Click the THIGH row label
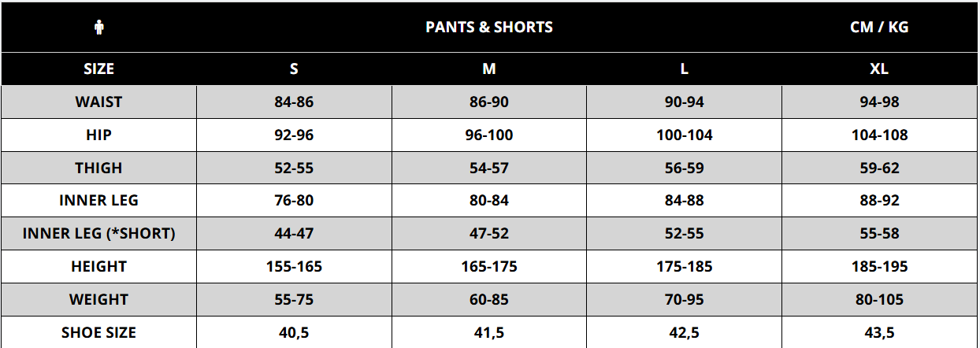This screenshot has width=980, height=348. pos(98,168)
